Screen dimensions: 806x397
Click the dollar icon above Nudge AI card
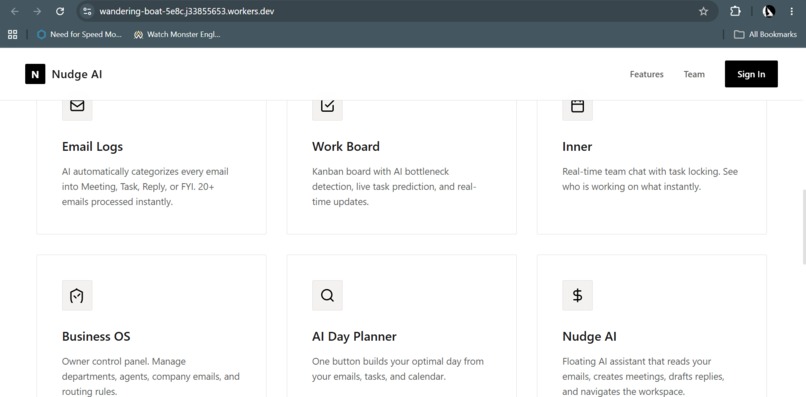tap(577, 295)
